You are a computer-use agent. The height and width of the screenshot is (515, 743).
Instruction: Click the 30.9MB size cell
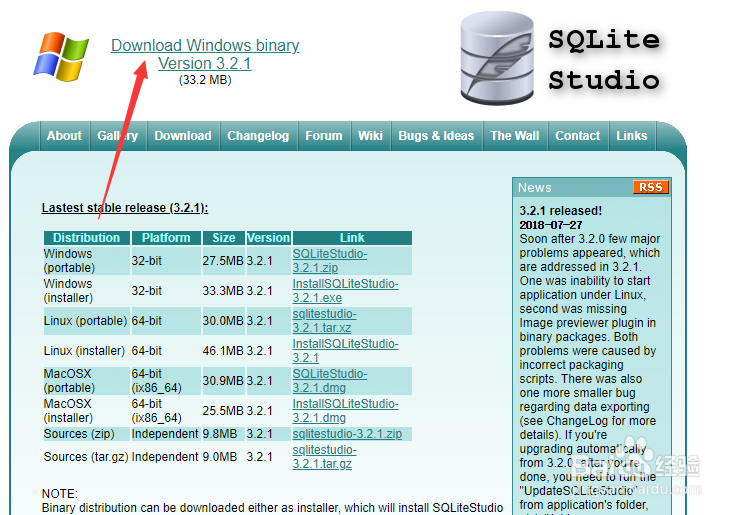point(223,380)
